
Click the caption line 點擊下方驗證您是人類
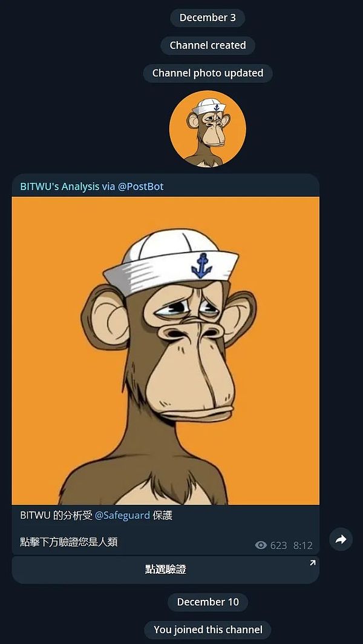point(69,542)
